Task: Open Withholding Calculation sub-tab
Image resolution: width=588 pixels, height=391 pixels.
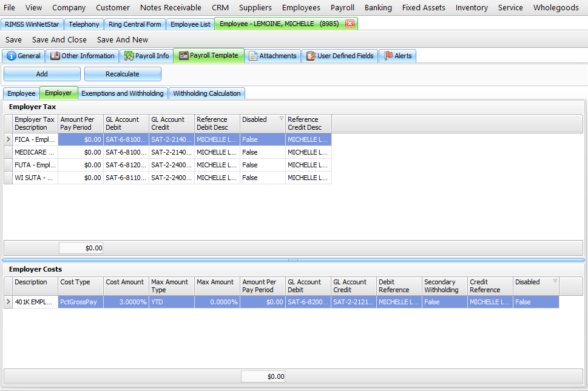Action: (x=207, y=93)
